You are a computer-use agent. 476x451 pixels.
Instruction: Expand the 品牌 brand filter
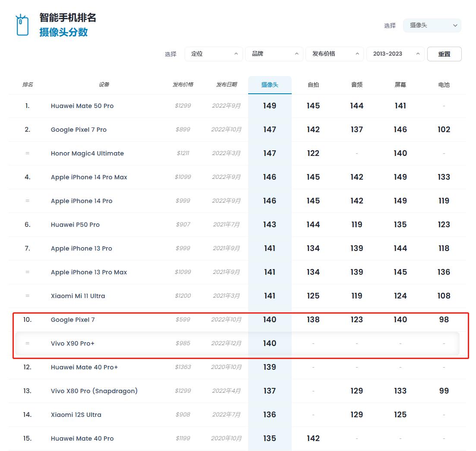tap(274, 54)
